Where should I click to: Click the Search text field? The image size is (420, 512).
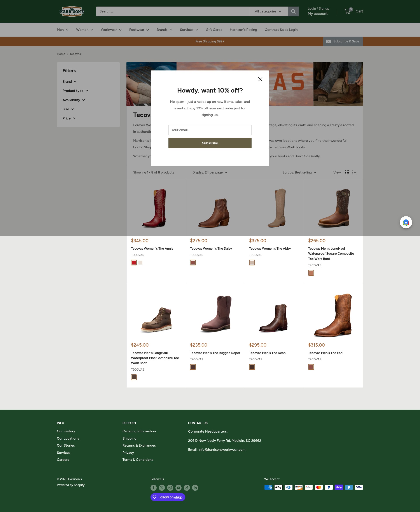pyautogui.click(x=173, y=11)
